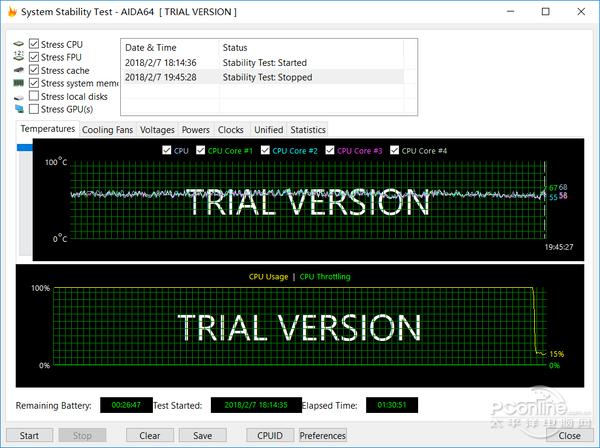Select the Temperatures tab
Screen dimensions: 600x448
[x=48, y=129]
